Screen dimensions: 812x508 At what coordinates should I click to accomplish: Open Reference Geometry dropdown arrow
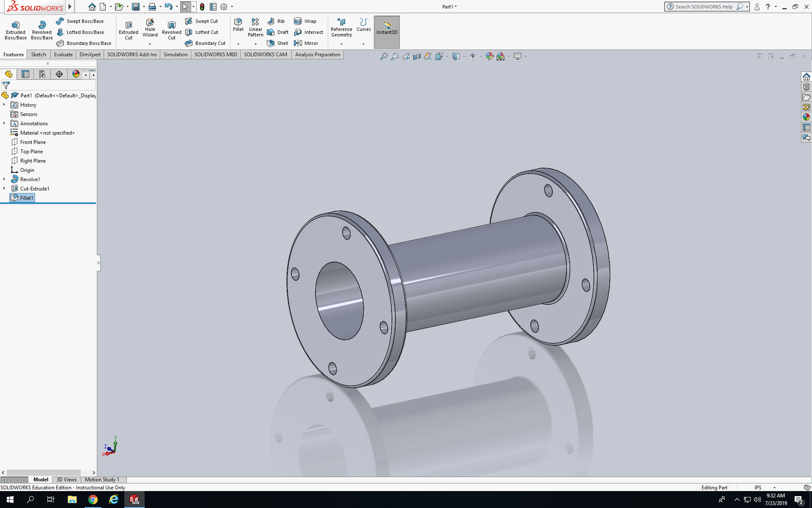point(341,44)
